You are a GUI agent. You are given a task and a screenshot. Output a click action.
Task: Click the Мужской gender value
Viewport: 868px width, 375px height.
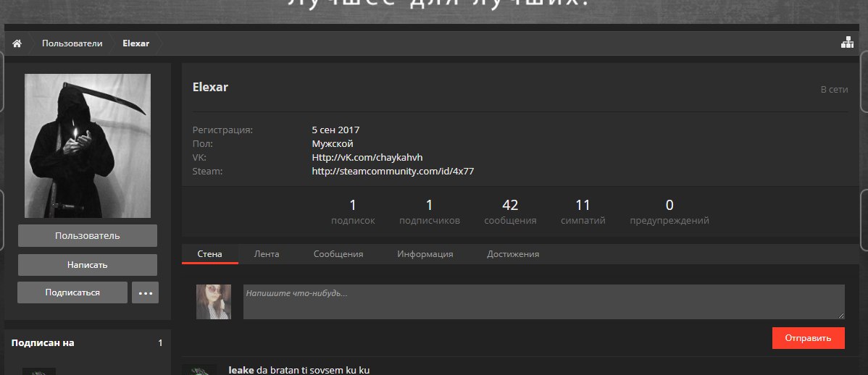pyautogui.click(x=333, y=144)
